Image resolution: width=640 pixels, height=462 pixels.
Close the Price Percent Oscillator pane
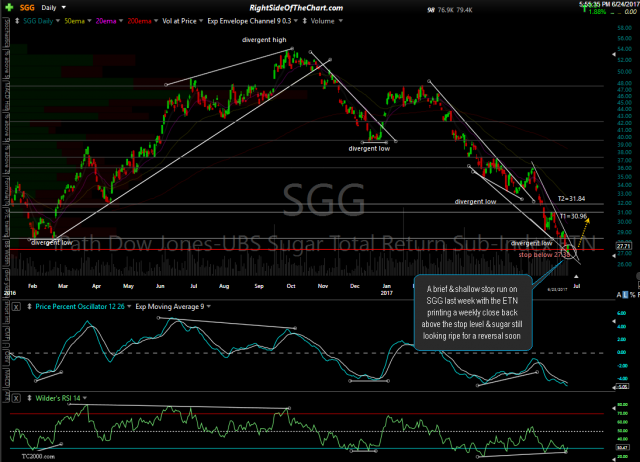[x=16, y=307]
